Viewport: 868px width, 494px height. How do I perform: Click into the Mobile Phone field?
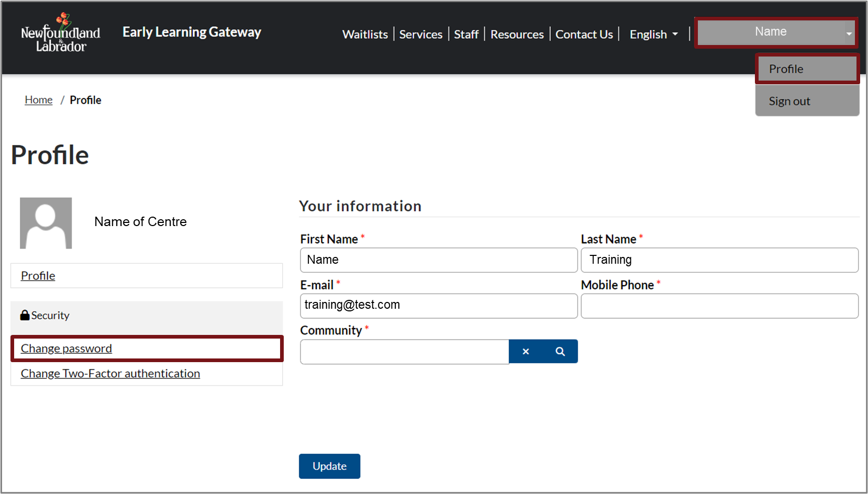(x=719, y=306)
